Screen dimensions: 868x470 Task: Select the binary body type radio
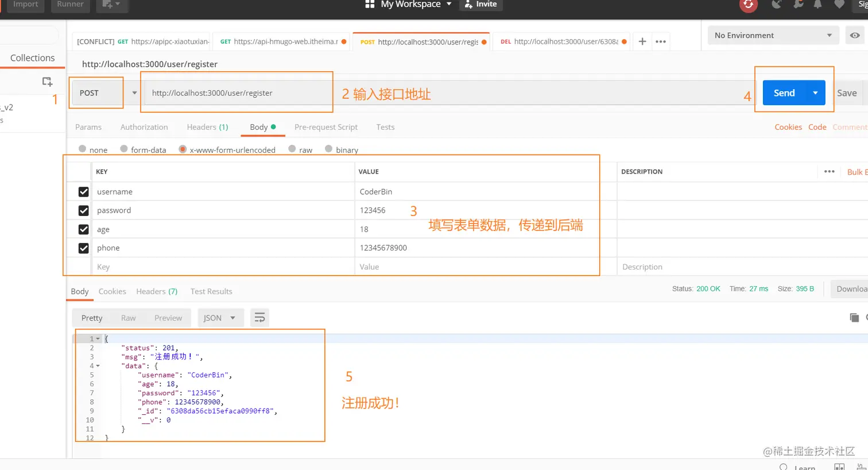[329, 149]
